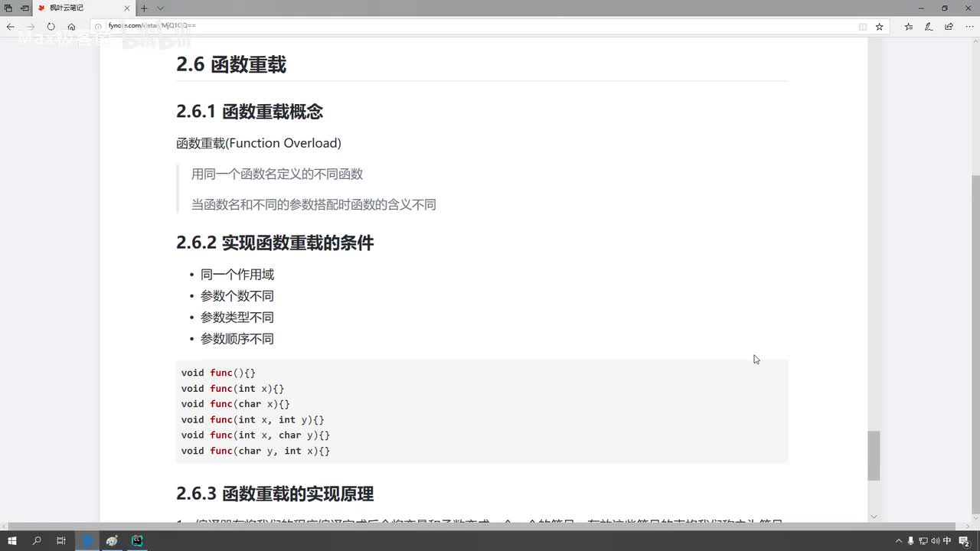
Task: Click the text 函数重载(Function Overload)
Action: (259, 143)
